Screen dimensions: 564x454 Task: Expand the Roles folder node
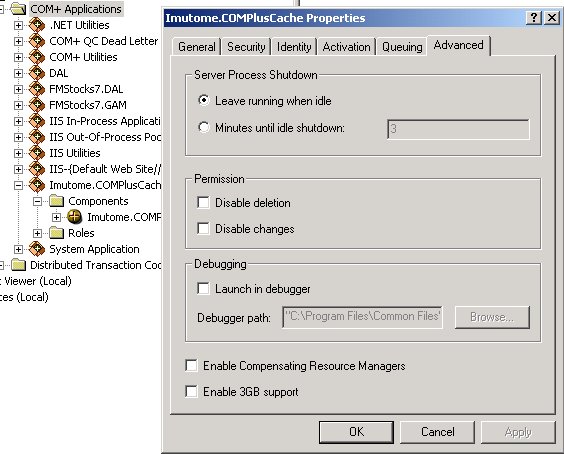coord(37,233)
